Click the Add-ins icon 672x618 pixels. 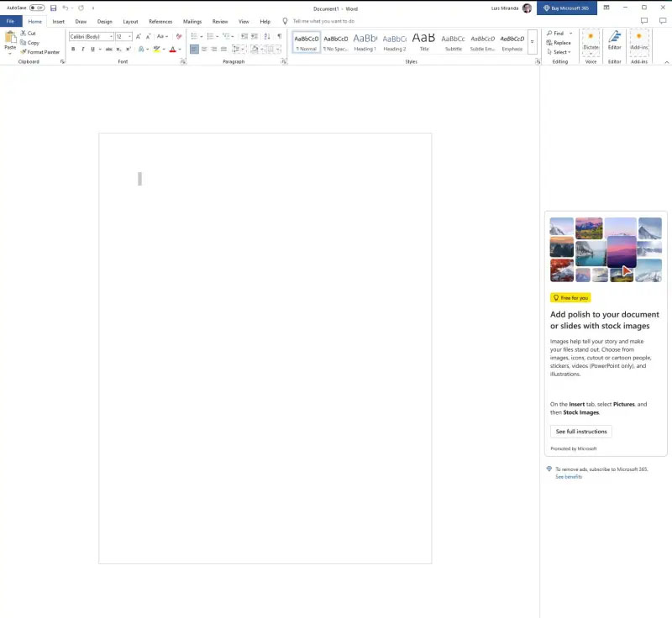pyautogui.click(x=639, y=40)
